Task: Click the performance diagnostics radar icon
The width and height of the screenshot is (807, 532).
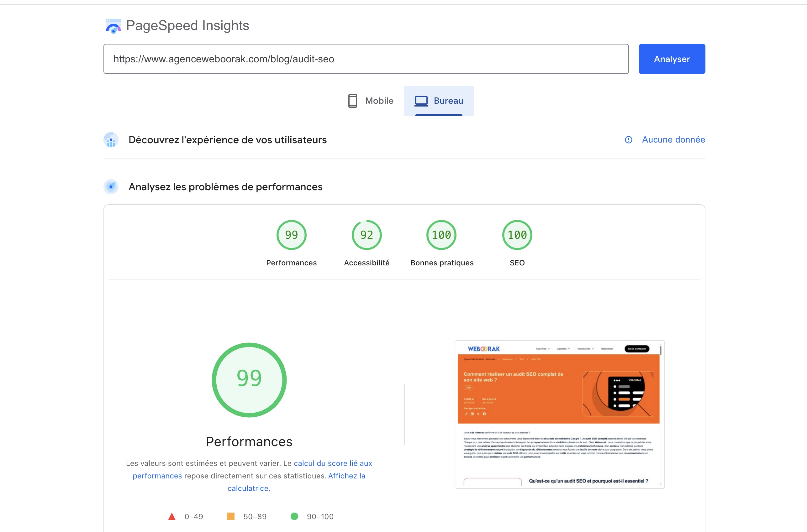Action: [111, 187]
